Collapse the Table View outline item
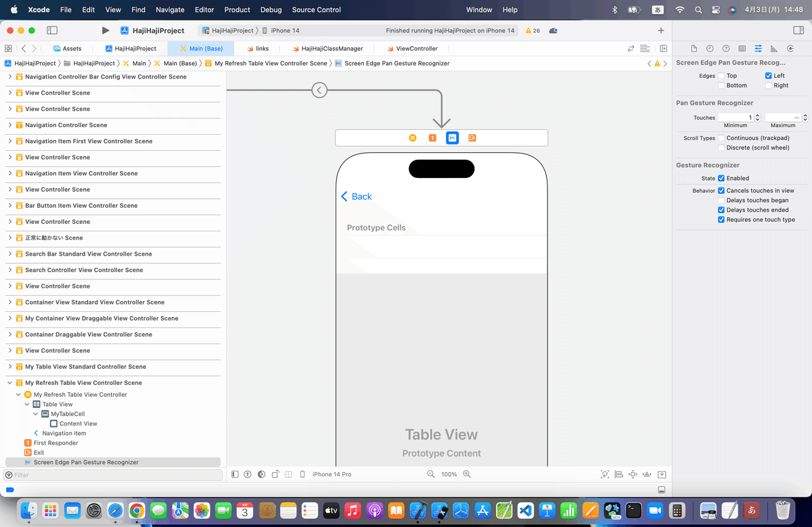 point(27,405)
